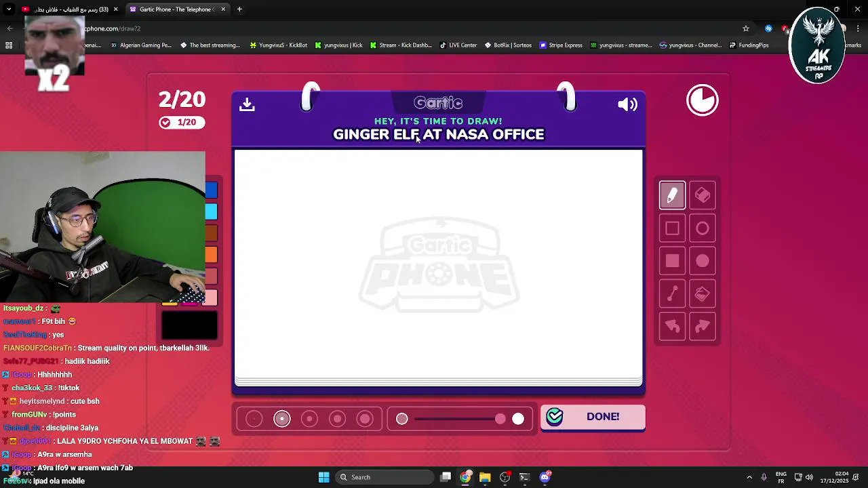Select the fourth brush size

click(337, 419)
